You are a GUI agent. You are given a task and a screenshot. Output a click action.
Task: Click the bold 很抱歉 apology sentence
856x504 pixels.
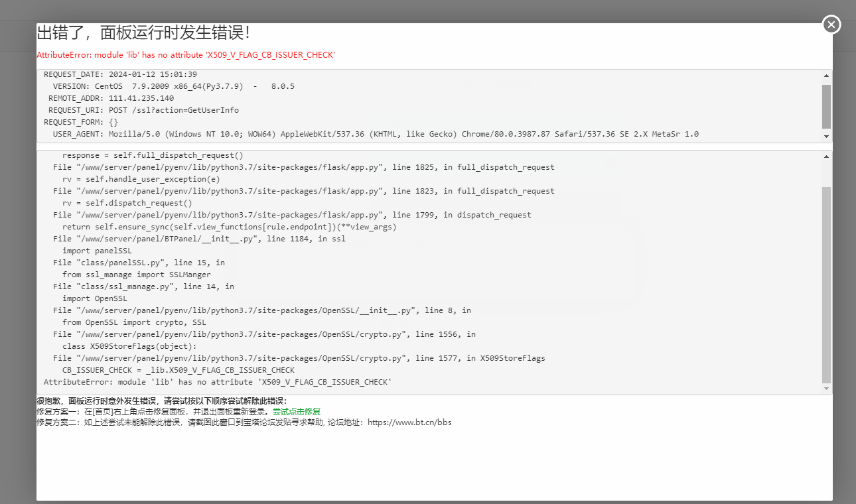[162, 401]
